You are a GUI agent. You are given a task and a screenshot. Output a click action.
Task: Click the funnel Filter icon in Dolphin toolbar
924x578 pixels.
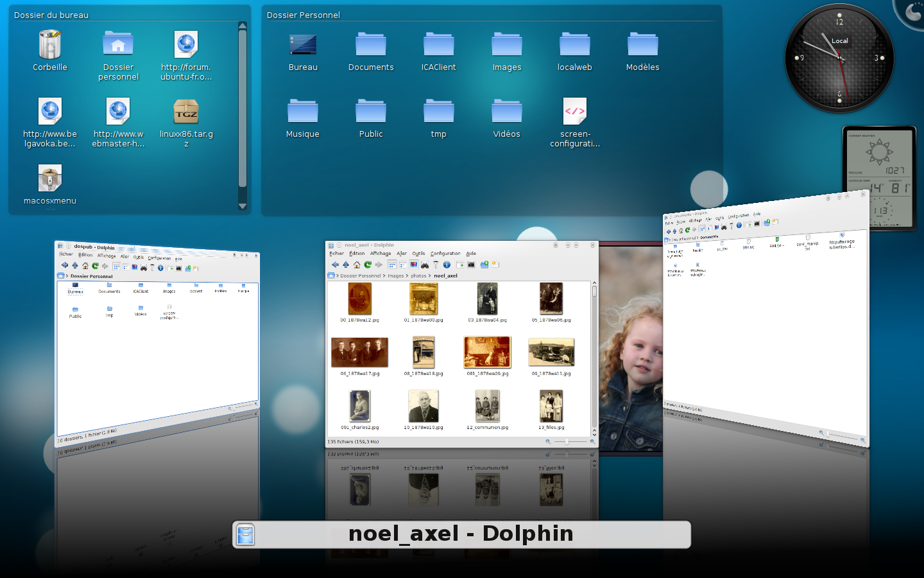pos(436,265)
